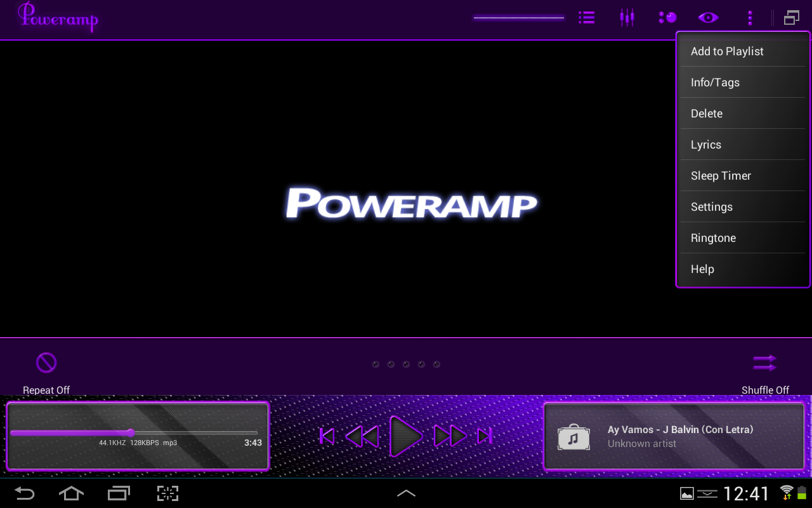The image size is (812, 508).
Task: Tap the Android recent apps button
Action: coord(119,493)
